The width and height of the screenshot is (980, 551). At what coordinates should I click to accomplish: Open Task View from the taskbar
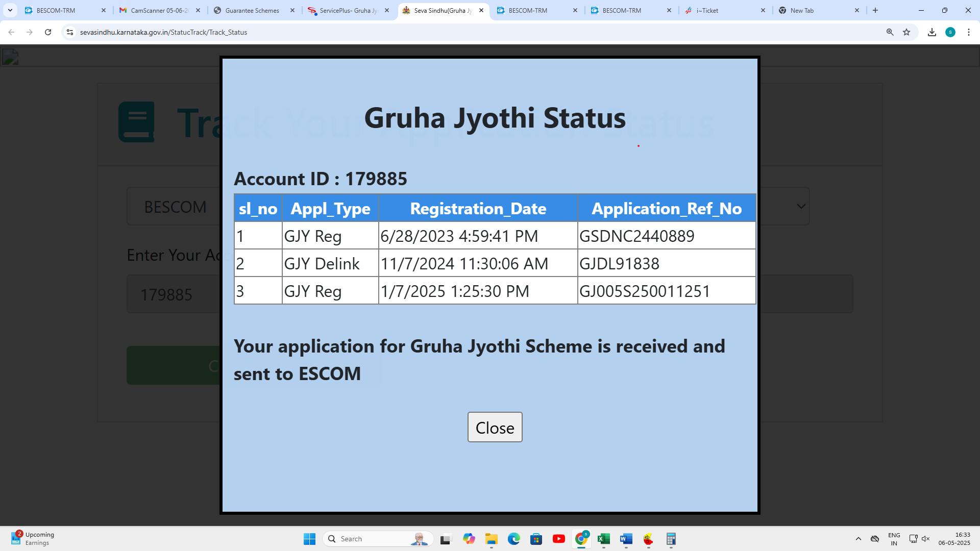[x=446, y=539]
